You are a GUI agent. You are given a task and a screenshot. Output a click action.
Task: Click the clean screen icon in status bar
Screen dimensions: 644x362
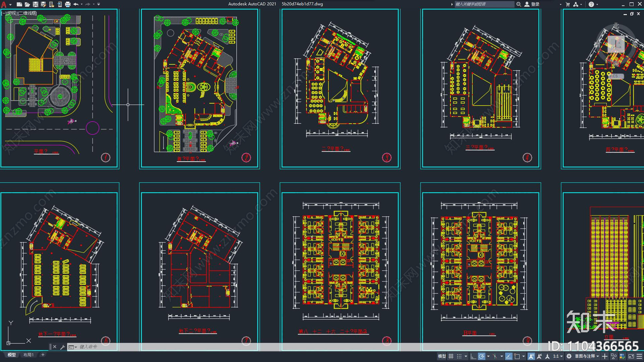coord(631,356)
